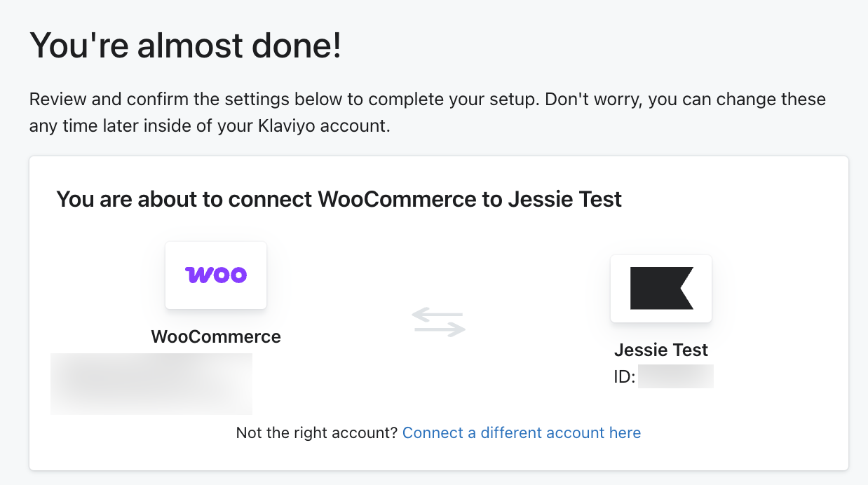The height and width of the screenshot is (485, 868).
Task: Select the WooCommerce label under Woo logo
Action: click(x=216, y=336)
